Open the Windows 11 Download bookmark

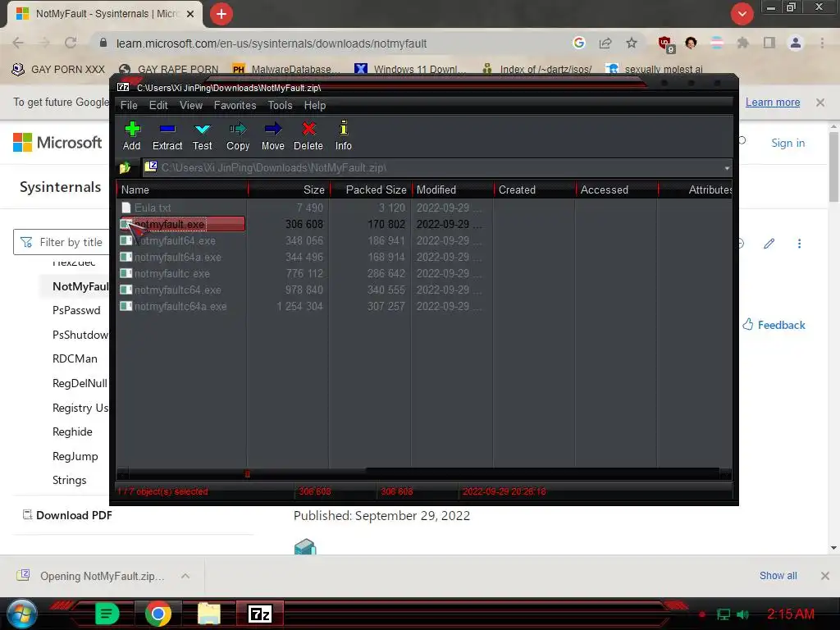[409, 69]
